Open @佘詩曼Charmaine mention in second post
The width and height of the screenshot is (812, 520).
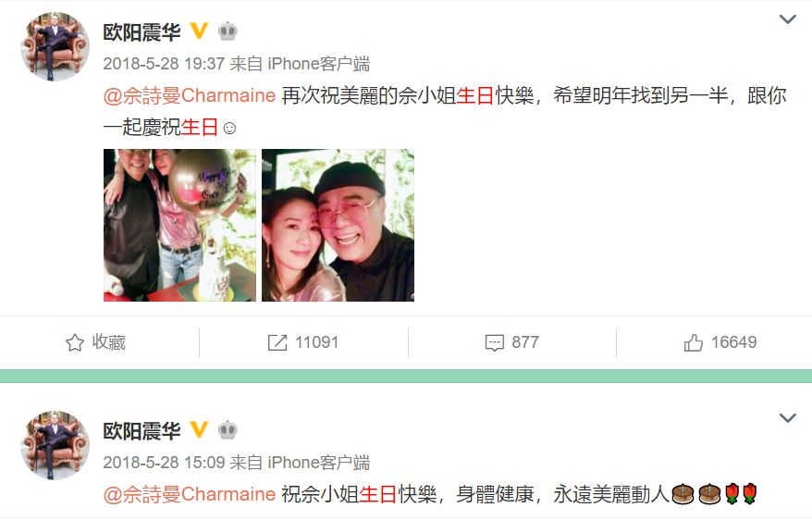coord(189,495)
